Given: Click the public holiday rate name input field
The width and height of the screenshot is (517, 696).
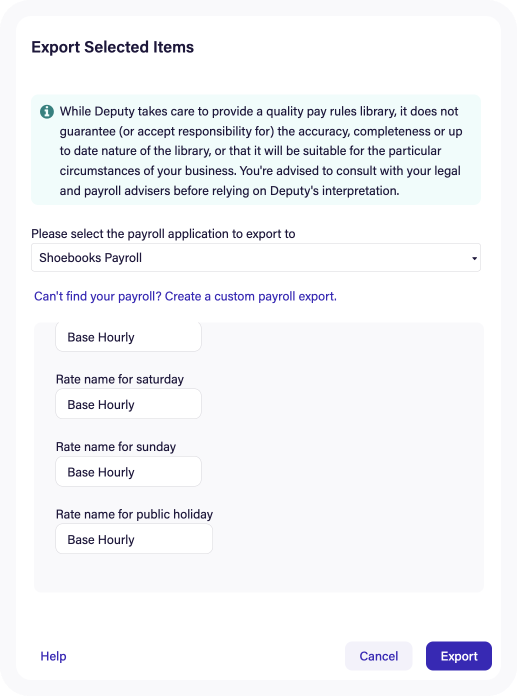Looking at the screenshot, I should [x=134, y=539].
